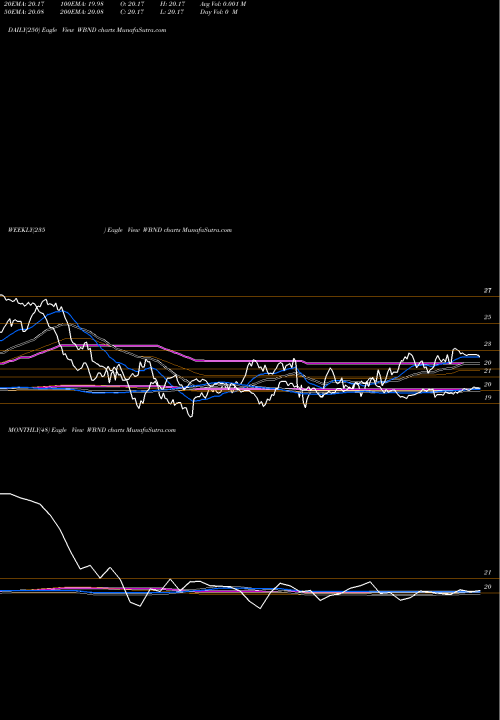Select the 100EMA: 19.98 reading

point(80,4)
